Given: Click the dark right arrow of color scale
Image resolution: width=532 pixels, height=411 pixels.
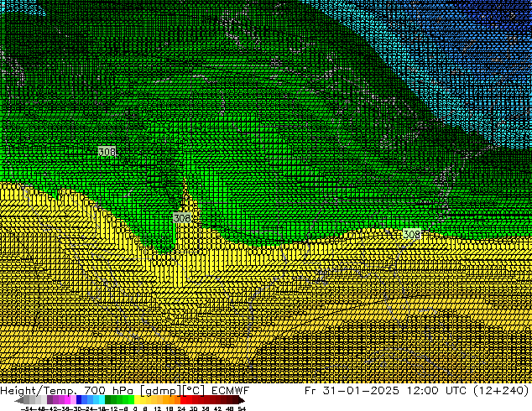Looking at the screenshot, I should click(x=242, y=400).
